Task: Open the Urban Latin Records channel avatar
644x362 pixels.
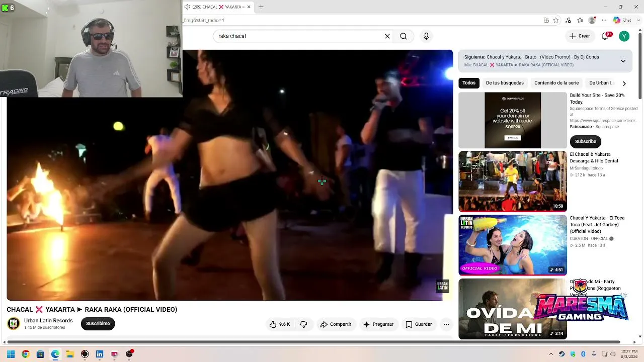Action: 14,323
